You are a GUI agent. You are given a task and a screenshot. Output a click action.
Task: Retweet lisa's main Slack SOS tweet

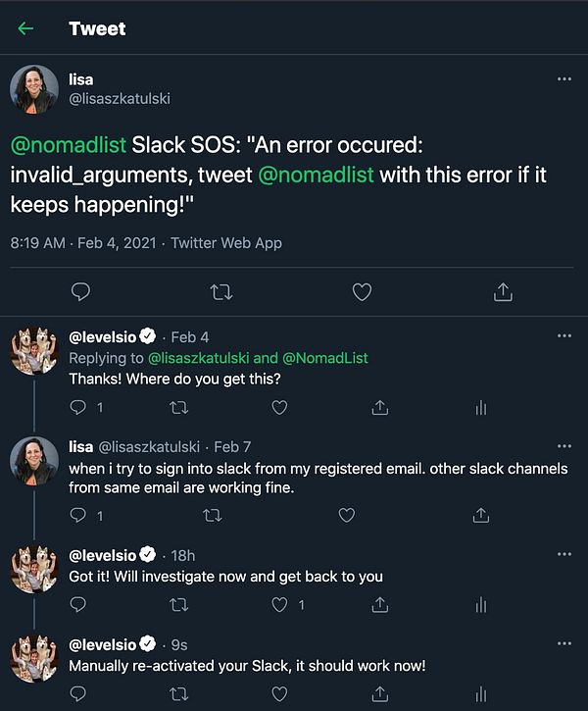[222, 291]
